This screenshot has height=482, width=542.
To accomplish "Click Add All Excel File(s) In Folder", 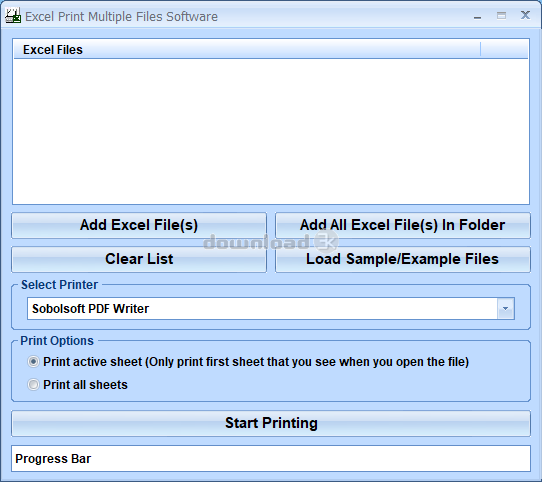I will [403, 225].
